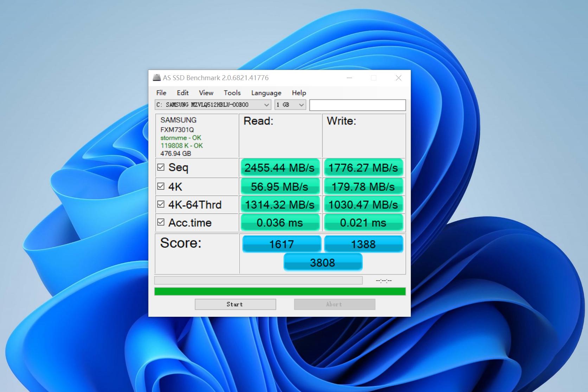The width and height of the screenshot is (588, 392).
Task: Click the Abort button
Action: tap(334, 304)
